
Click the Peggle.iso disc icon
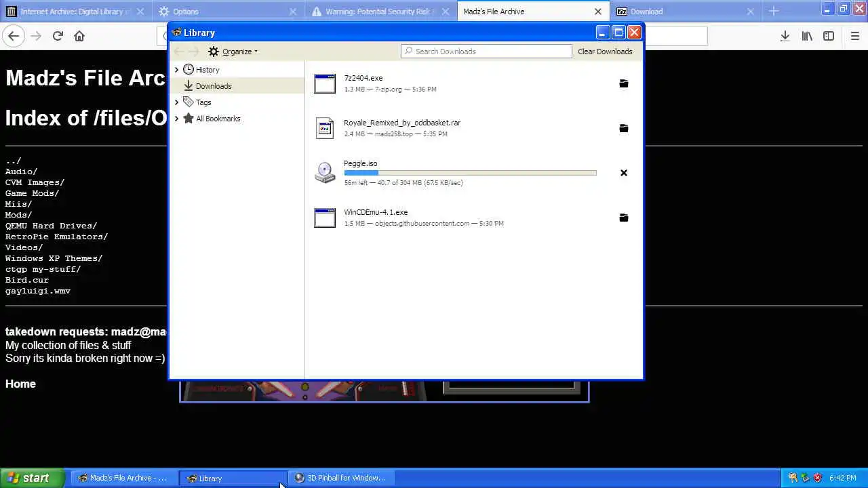click(325, 173)
